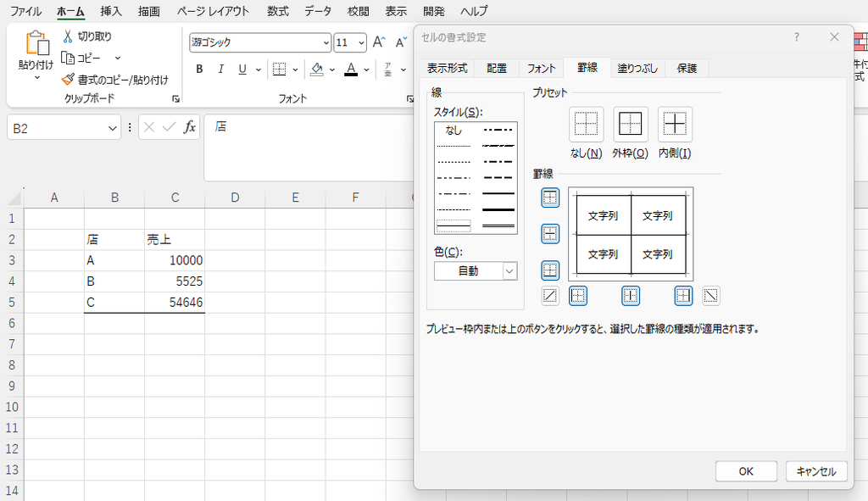Click the phonetic guide (ふりがな) icon
This screenshot has width=868, height=501.
[388, 70]
